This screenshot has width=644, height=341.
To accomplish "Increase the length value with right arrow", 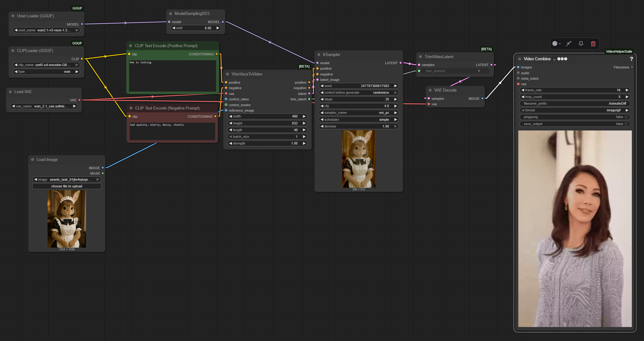I will tap(304, 130).
